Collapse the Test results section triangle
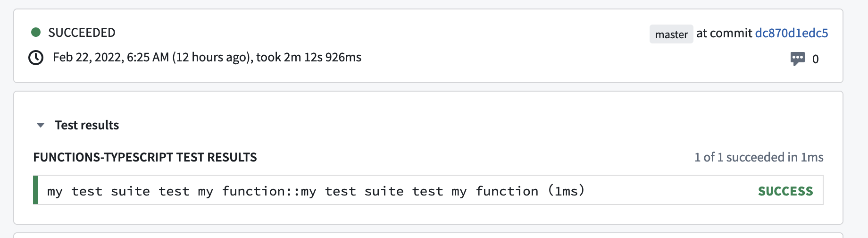Image resolution: width=868 pixels, height=238 pixels. coord(41,125)
